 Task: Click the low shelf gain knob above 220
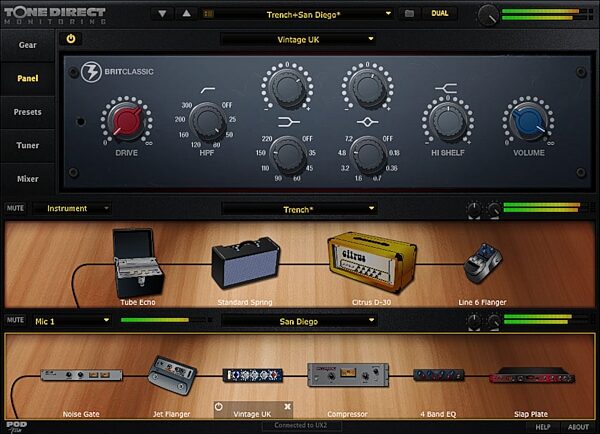coord(287,88)
